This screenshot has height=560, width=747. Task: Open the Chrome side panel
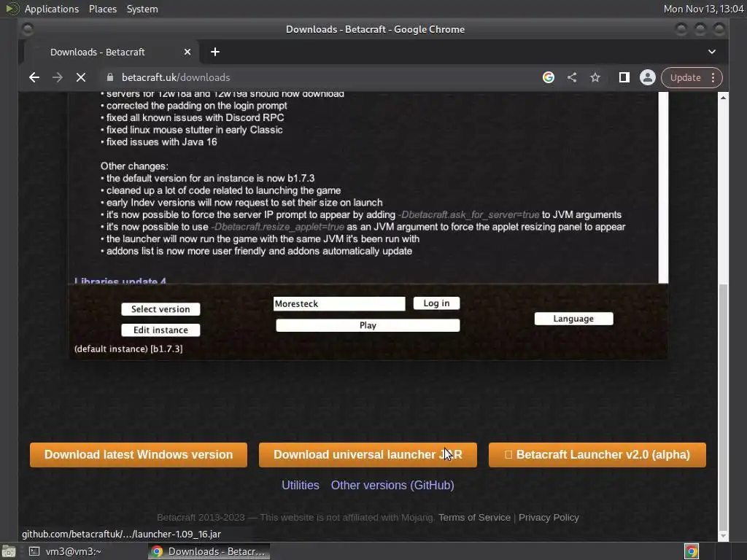[624, 77]
